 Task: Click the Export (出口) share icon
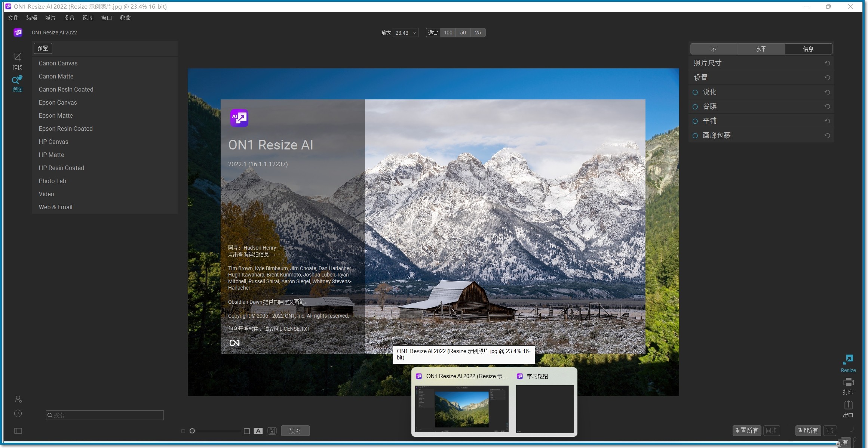click(x=848, y=409)
